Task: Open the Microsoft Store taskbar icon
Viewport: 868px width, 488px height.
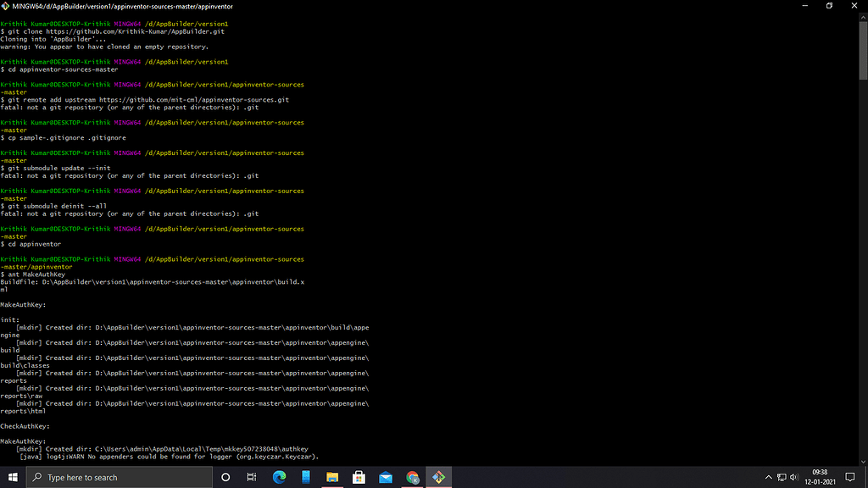Action: click(x=359, y=477)
